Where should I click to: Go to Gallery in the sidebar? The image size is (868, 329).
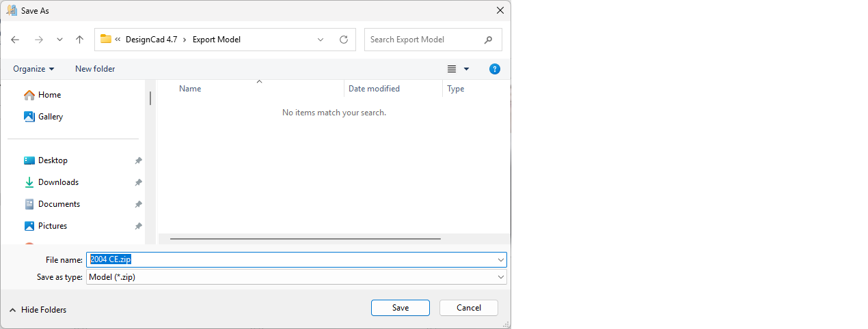[x=51, y=117]
